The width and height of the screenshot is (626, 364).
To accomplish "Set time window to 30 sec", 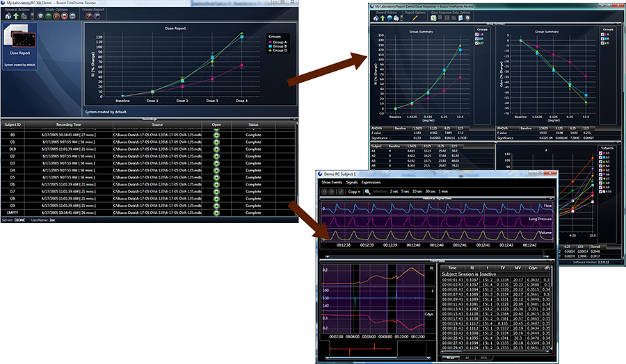I will pos(431,191).
